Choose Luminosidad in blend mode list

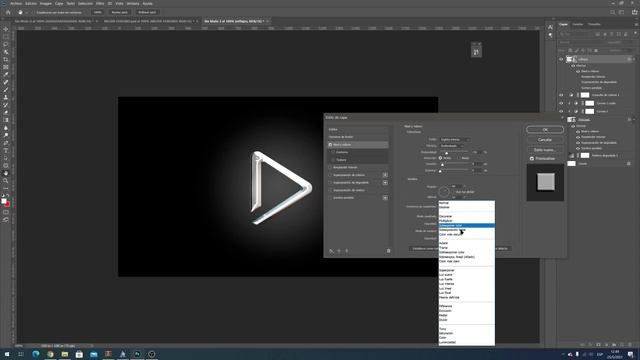click(x=467, y=342)
